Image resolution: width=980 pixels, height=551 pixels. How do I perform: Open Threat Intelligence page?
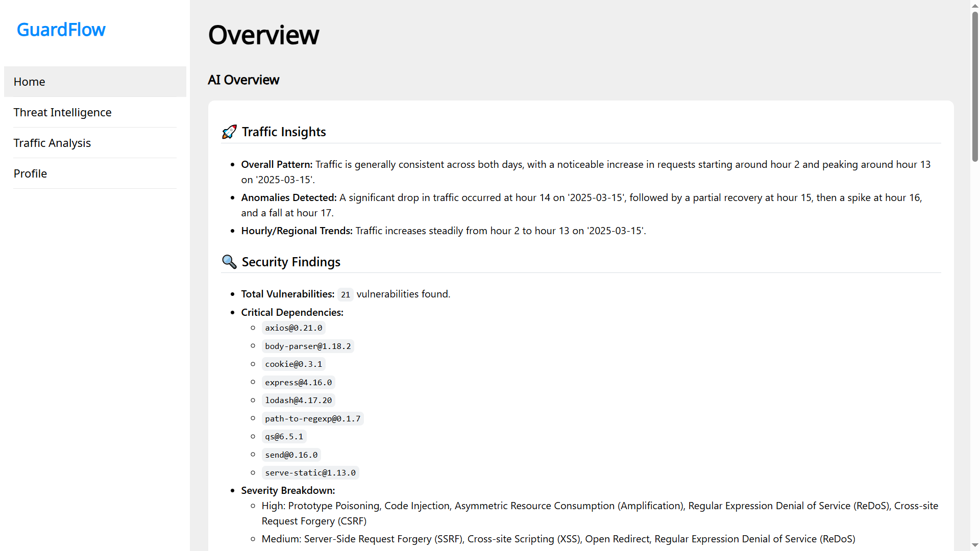click(x=62, y=112)
